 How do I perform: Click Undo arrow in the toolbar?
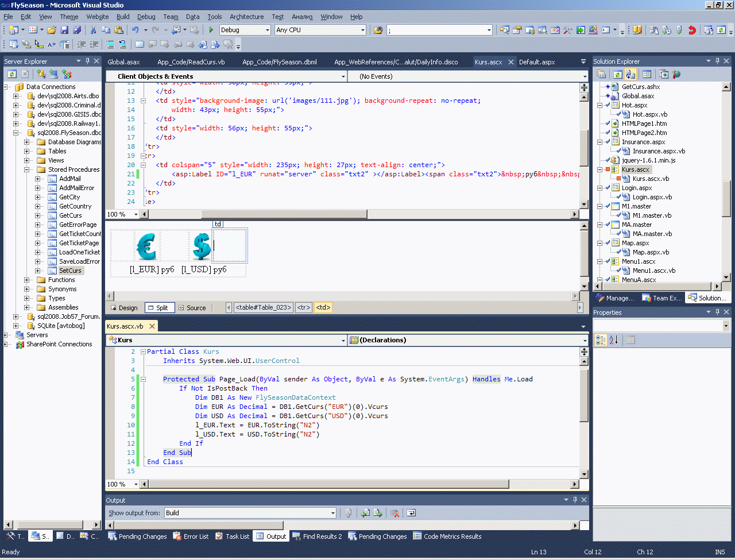135,30
